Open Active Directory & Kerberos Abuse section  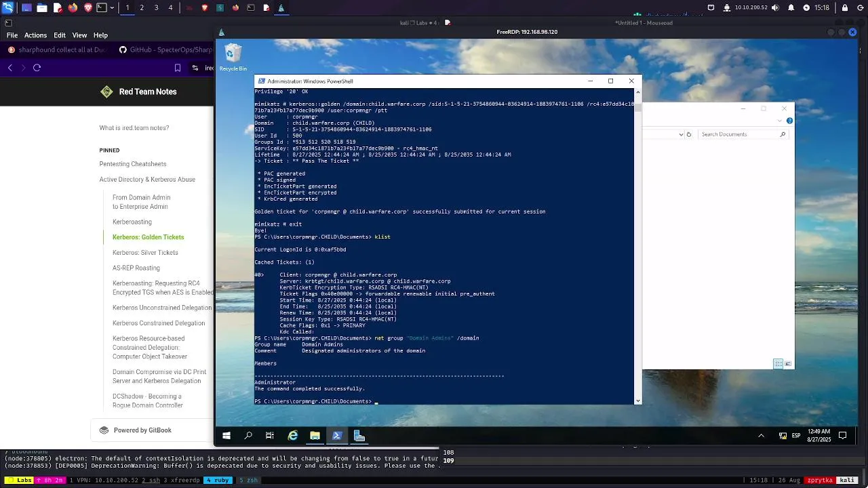click(x=147, y=180)
